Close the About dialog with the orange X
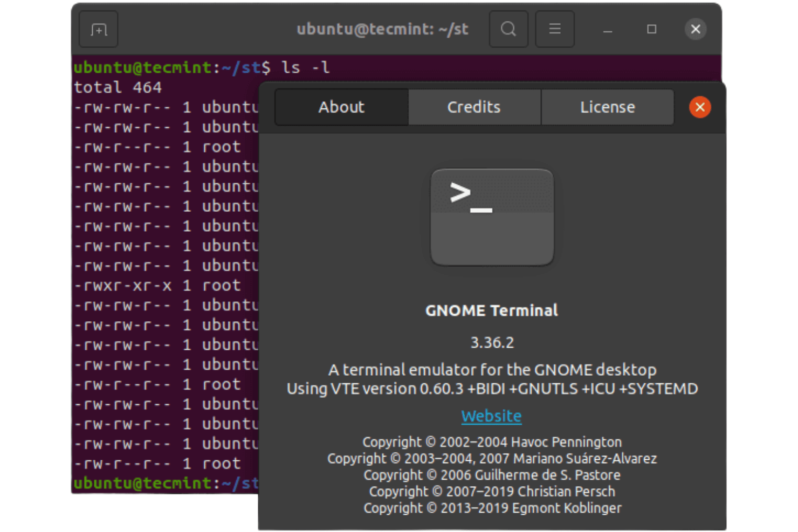The height and width of the screenshot is (532, 798). click(700, 107)
